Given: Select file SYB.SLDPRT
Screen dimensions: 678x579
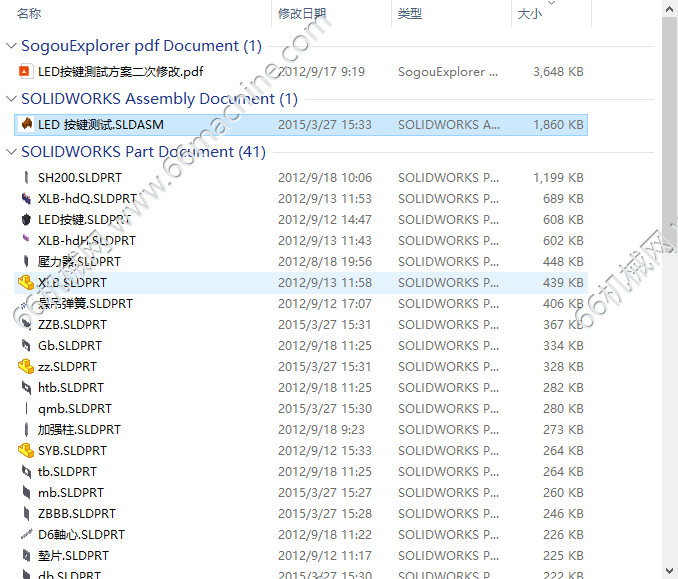Looking at the screenshot, I should (x=72, y=451).
